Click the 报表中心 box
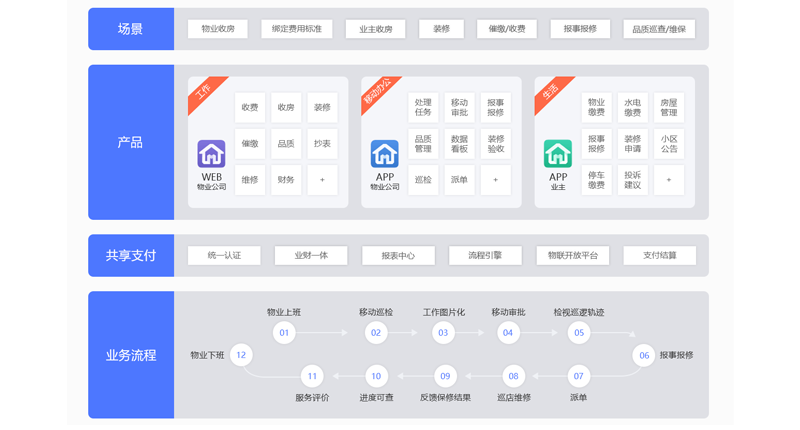The width and height of the screenshot is (800, 430). tap(398, 256)
